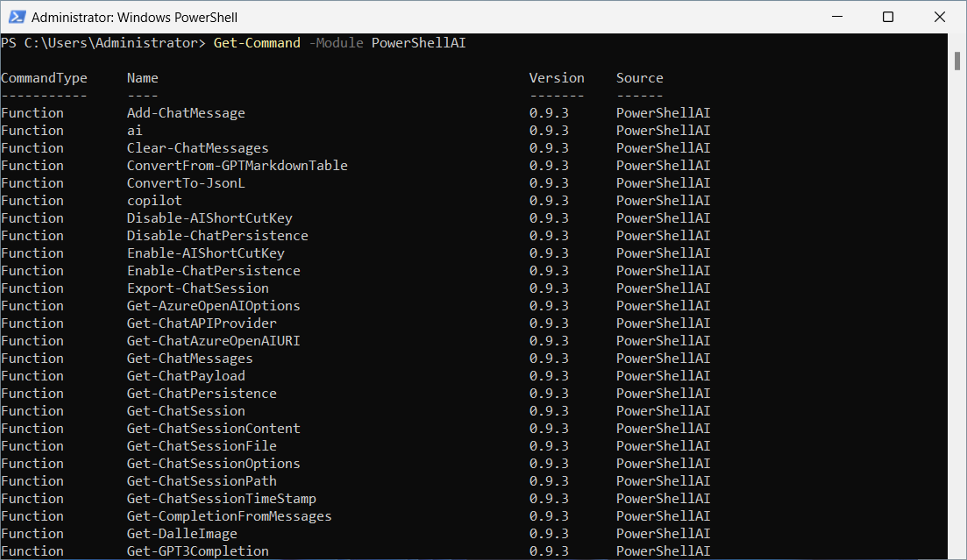
Task: Select the Export-ChatSession entry
Action: tap(198, 288)
